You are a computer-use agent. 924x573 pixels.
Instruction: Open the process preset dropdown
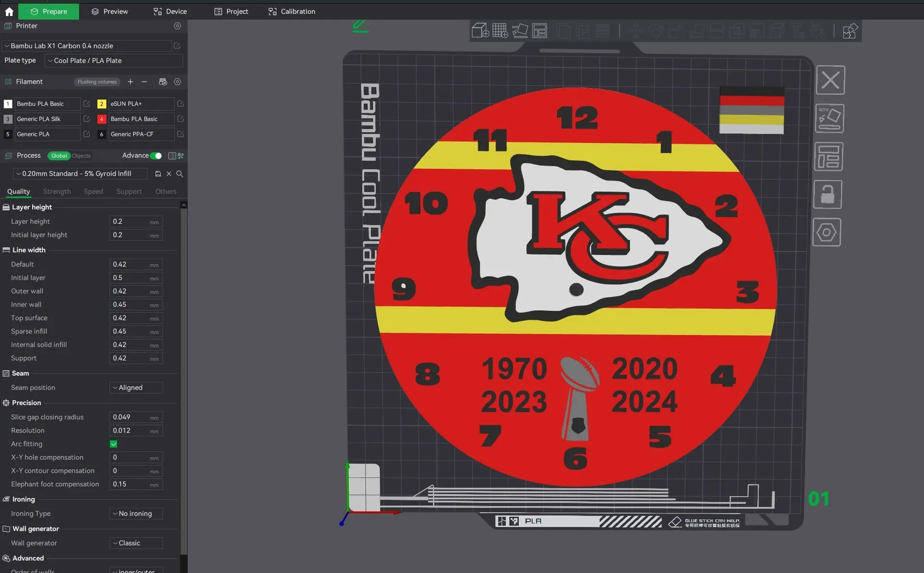click(x=80, y=174)
